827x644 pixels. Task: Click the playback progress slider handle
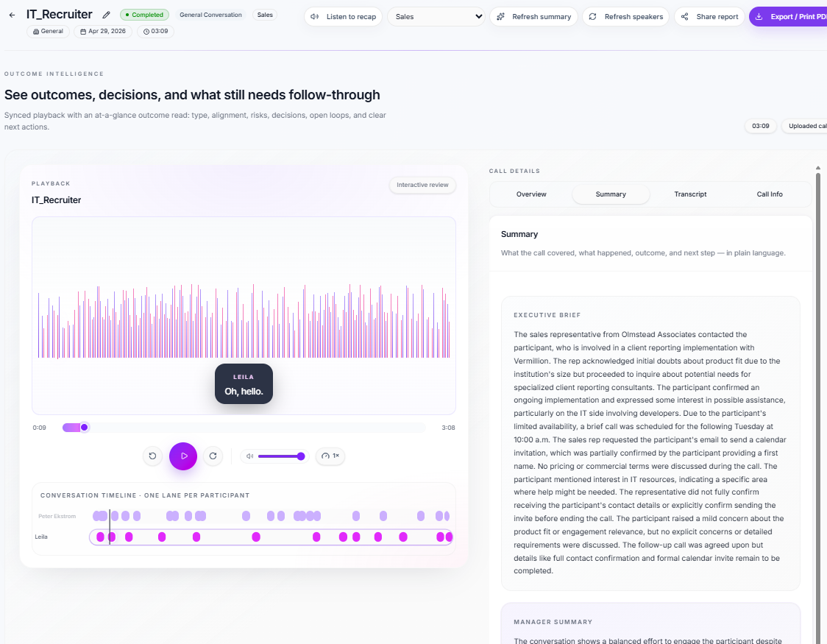click(x=85, y=427)
